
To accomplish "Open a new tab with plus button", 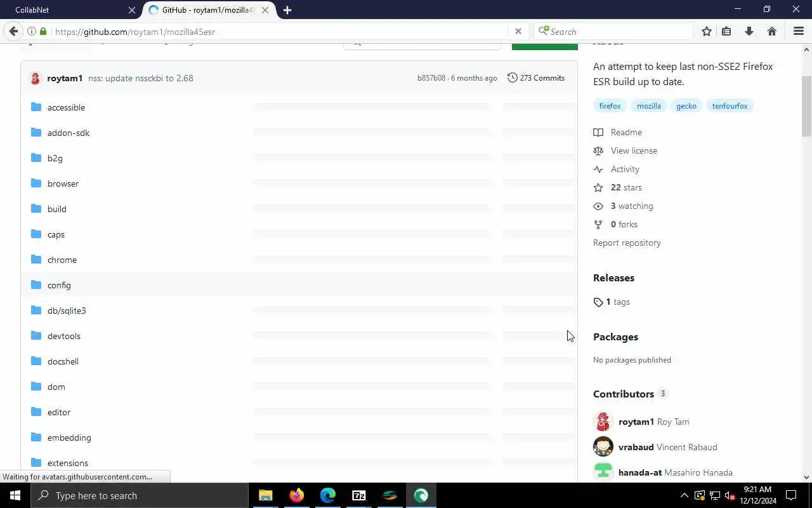I will tap(287, 10).
